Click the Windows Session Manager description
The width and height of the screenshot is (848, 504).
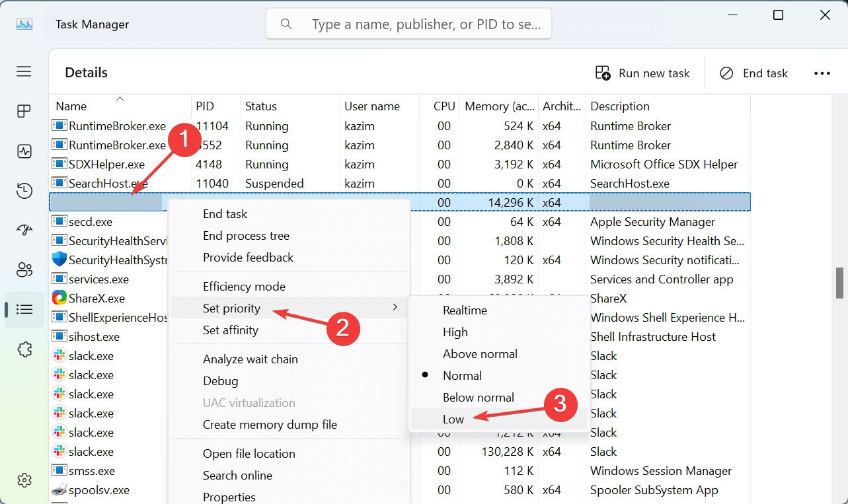[661, 471]
